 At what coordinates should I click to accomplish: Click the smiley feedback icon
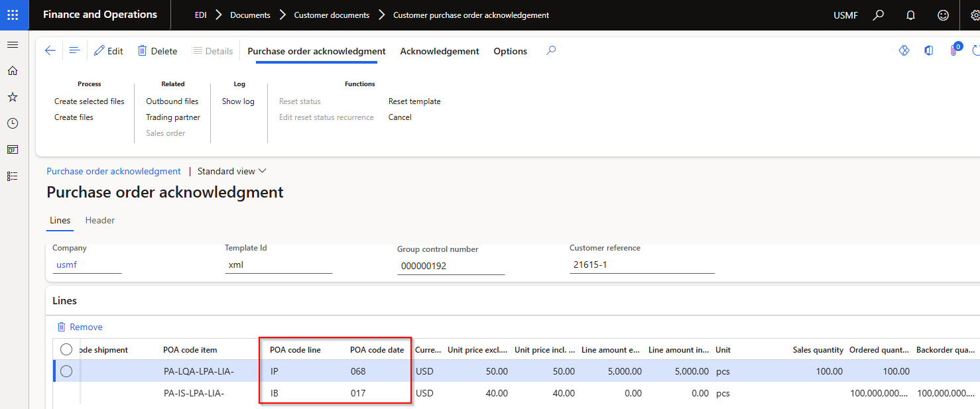click(x=943, y=15)
